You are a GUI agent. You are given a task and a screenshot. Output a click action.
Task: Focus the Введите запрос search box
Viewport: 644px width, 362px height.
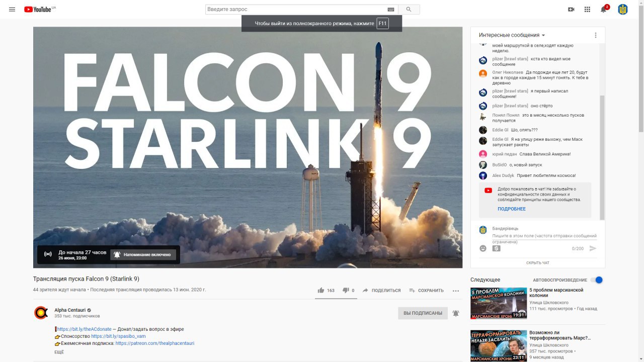pos(296,9)
